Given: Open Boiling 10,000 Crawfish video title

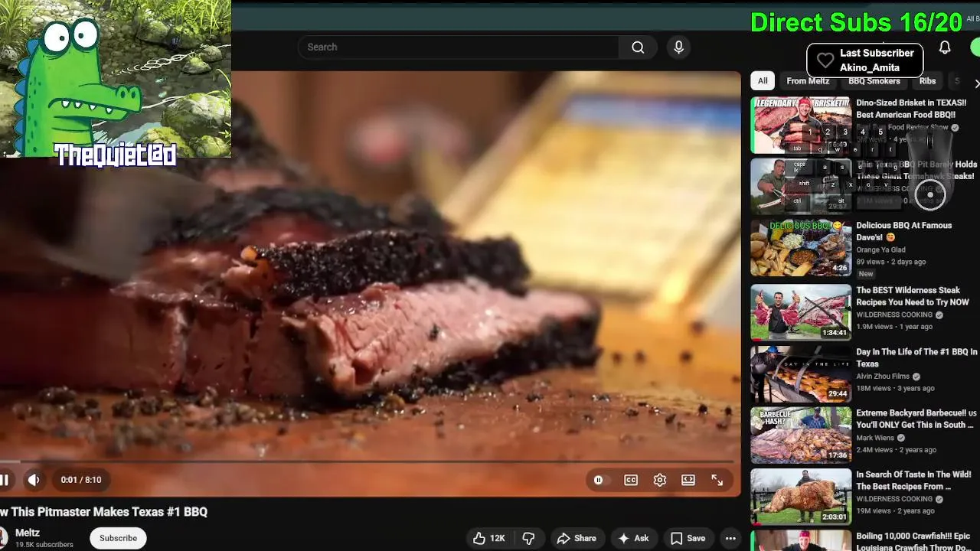Looking at the screenshot, I should 913,542.
